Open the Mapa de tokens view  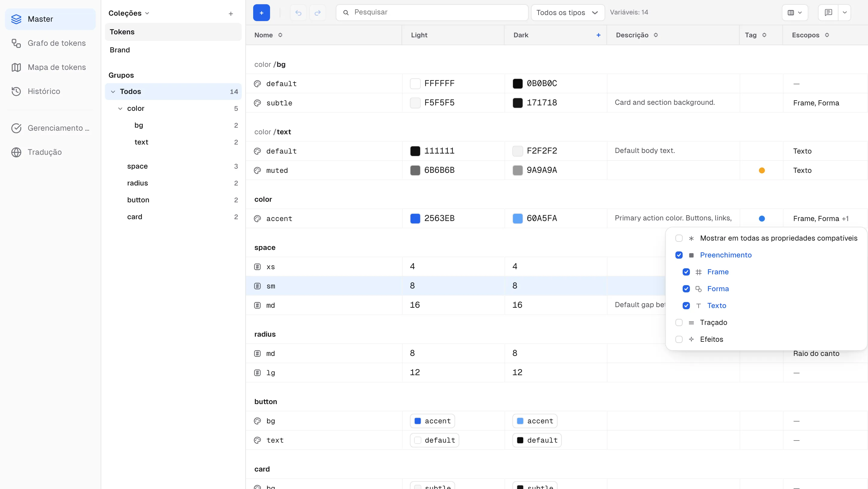click(x=50, y=67)
